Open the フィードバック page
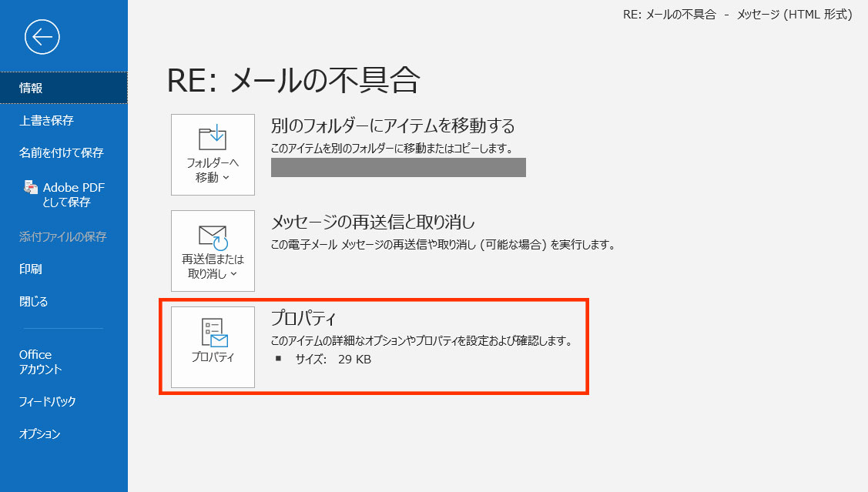This screenshot has height=492, width=868. [x=47, y=401]
